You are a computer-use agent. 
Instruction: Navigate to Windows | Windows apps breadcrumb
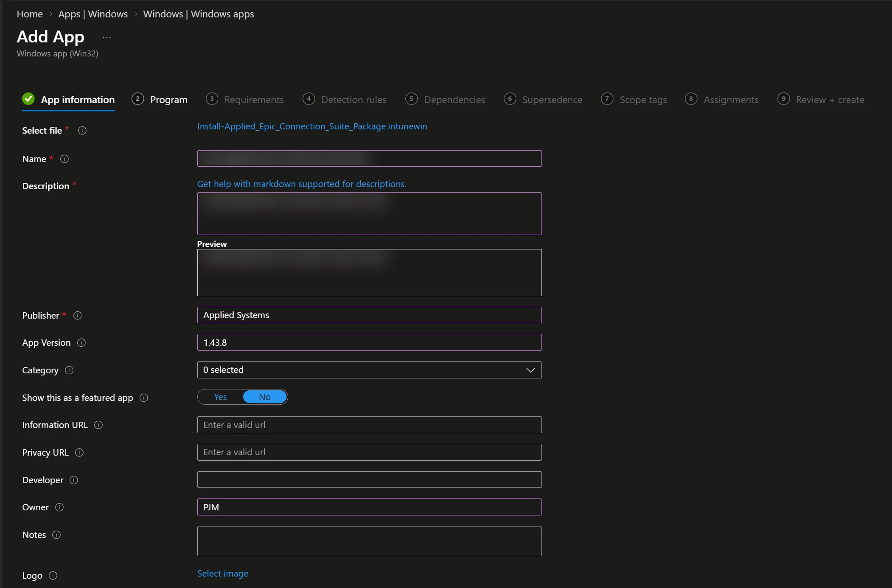pyautogui.click(x=199, y=14)
